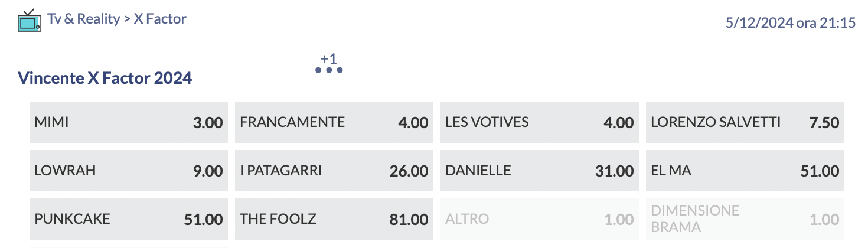
Task: Click the disabled ALTRO option
Action: [540, 219]
